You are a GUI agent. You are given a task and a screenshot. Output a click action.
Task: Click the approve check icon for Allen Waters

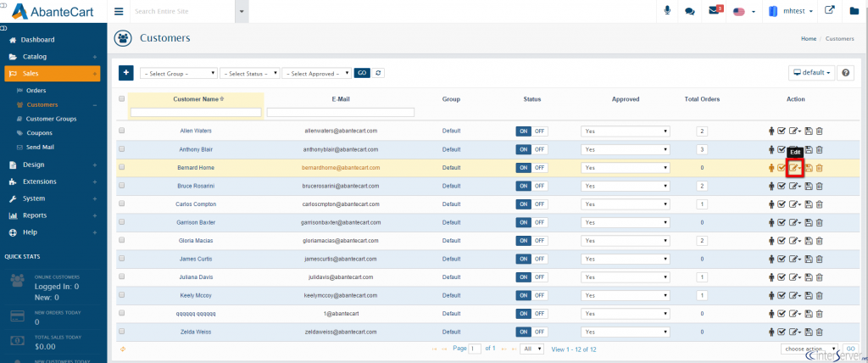[x=782, y=131]
